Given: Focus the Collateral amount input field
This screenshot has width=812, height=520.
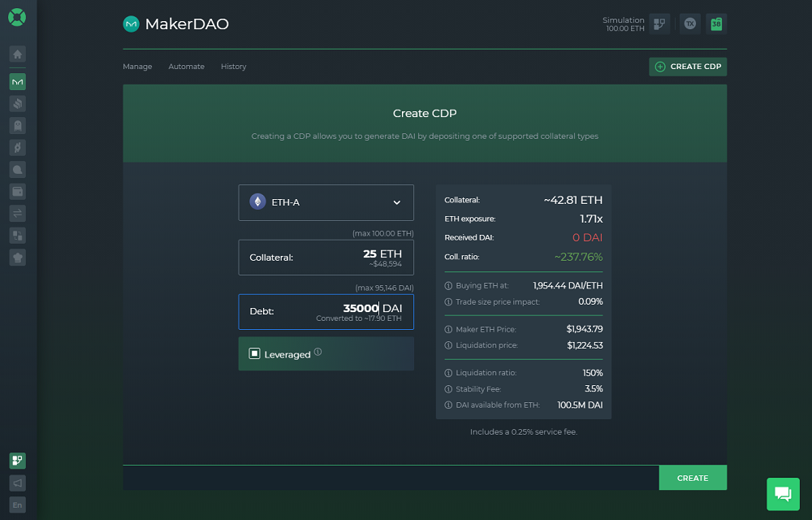Looking at the screenshot, I should click(326, 258).
